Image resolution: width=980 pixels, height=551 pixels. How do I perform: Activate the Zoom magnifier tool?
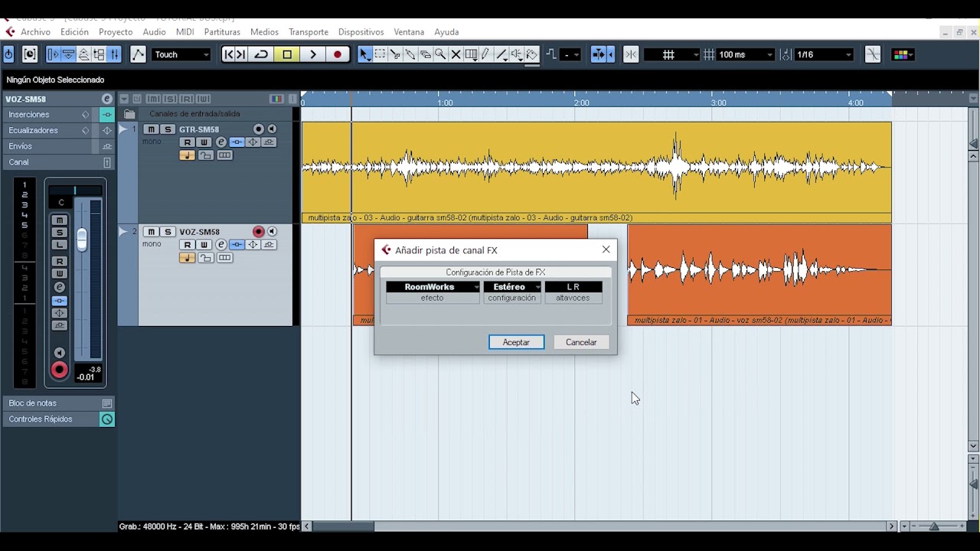point(441,54)
